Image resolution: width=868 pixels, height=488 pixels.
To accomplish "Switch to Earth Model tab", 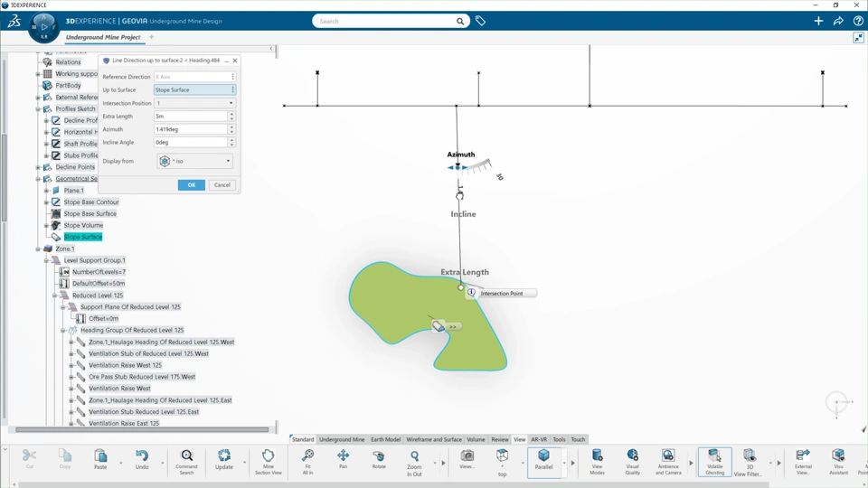I will [x=385, y=439].
